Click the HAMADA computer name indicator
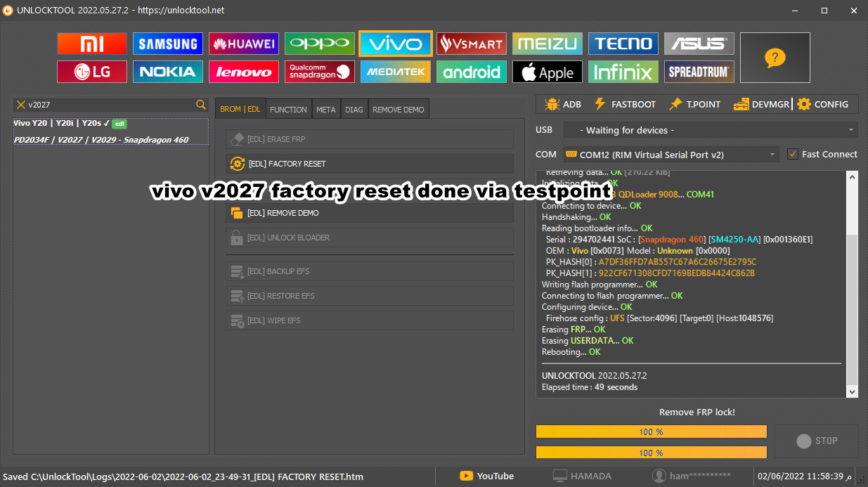 [x=582, y=476]
